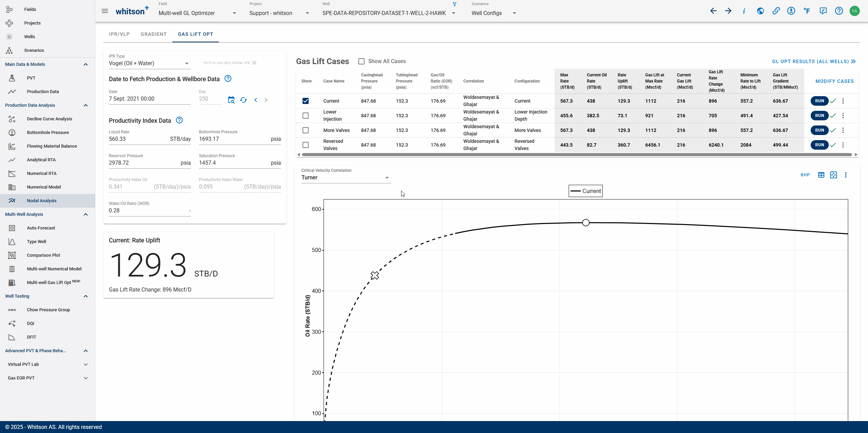This screenshot has height=433, width=868.
Task: Expand the Gas EOR PVT section
Action: coord(86,378)
